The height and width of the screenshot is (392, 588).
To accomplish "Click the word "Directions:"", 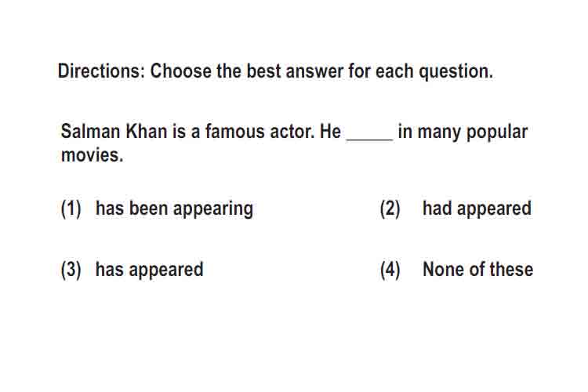I will pyautogui.click(x=101, y=71).
